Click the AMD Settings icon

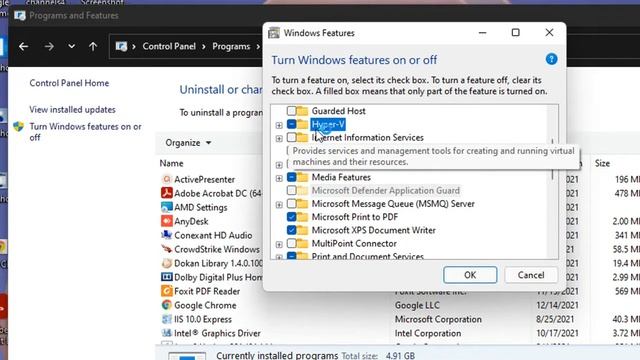167,207
